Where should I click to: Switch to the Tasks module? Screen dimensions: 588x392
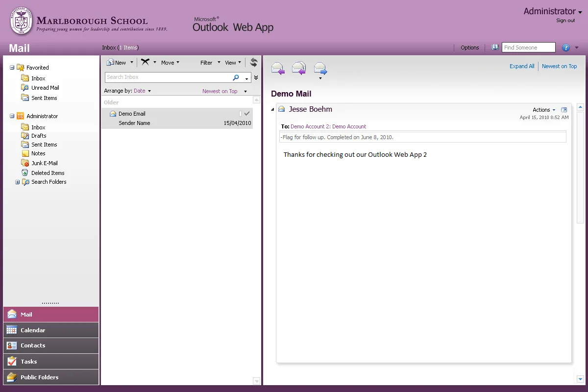click(x=51, y=362)
